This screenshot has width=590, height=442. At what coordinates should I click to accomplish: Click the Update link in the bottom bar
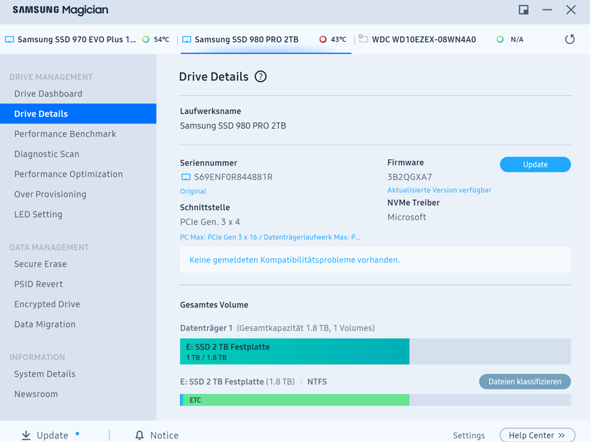point(52,436)
